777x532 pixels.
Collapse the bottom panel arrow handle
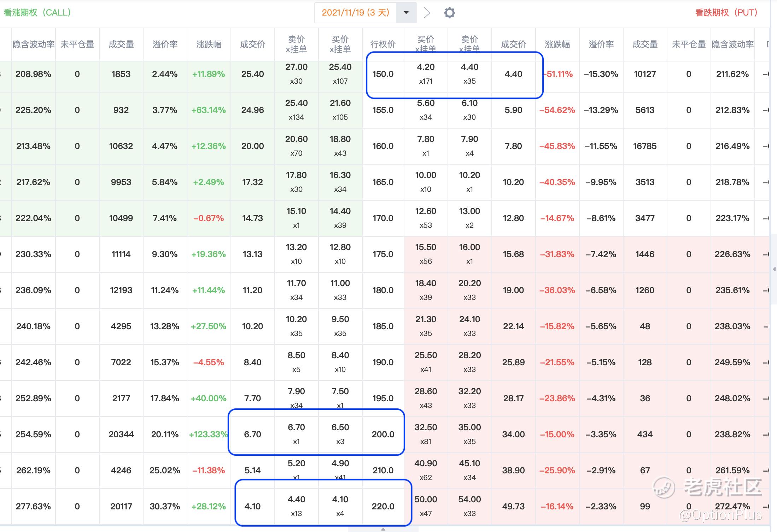click(383, 529)
